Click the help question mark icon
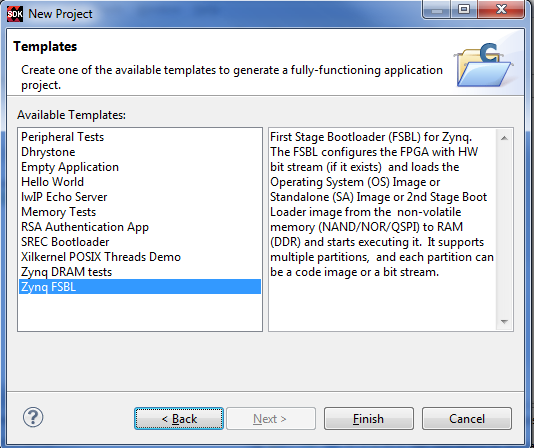The height and width of the screenshot is (448, 534). pos(33,417)
